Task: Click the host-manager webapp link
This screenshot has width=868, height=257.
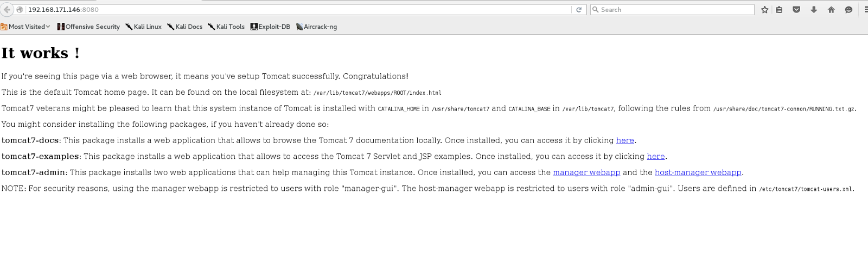Action: pos(698,172)
